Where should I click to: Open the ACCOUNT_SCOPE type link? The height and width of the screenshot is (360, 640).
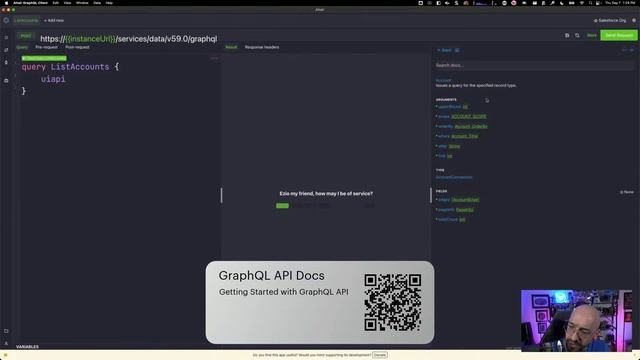[469, 117]
